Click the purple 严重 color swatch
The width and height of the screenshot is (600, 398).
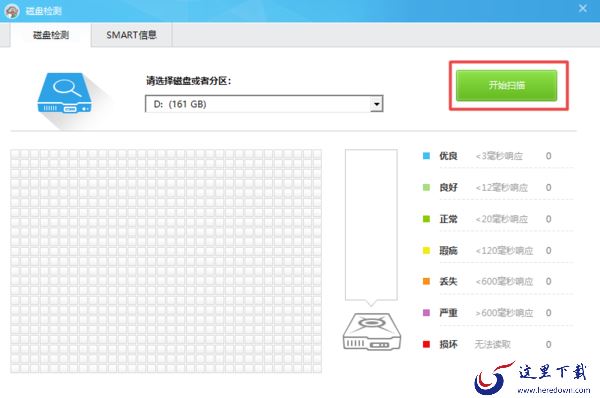pyautogui.click(x=426, y=313)
